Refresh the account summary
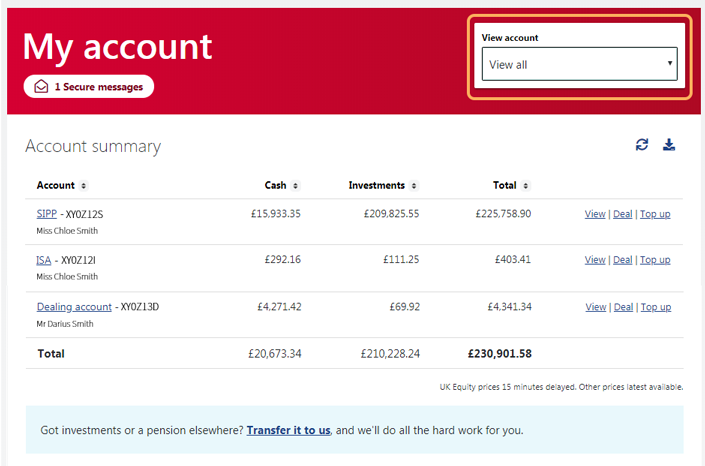This screenshot has width=705, height=466. (x=642, y=145)
